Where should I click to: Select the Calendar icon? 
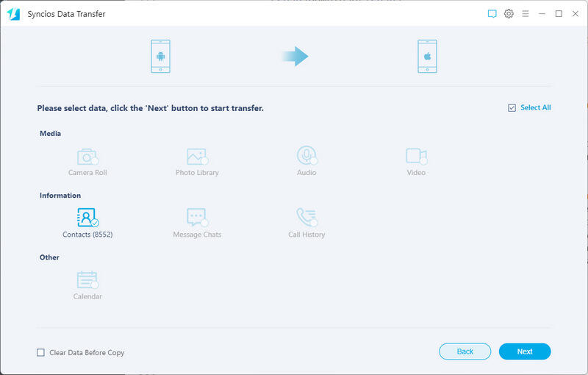click(87, 280)
